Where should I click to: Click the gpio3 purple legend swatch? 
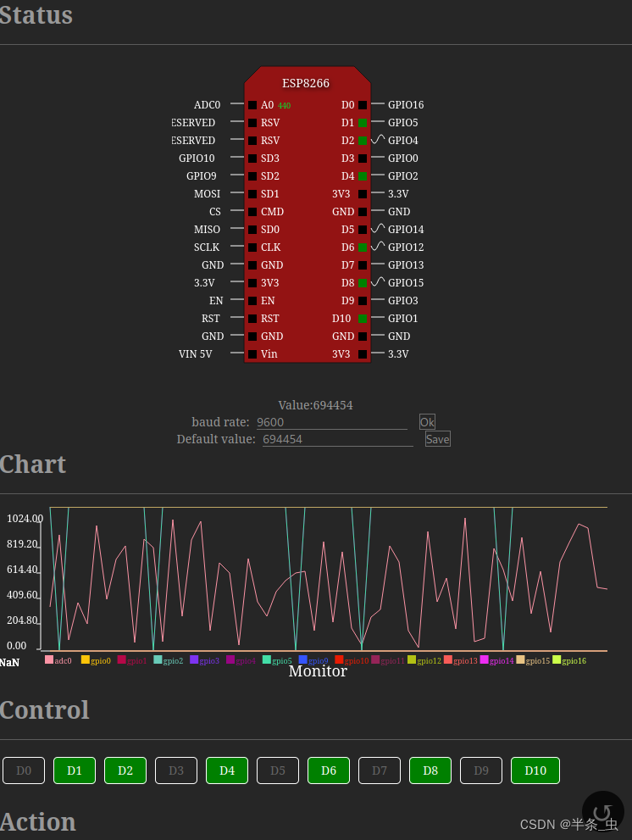[194, 659]
